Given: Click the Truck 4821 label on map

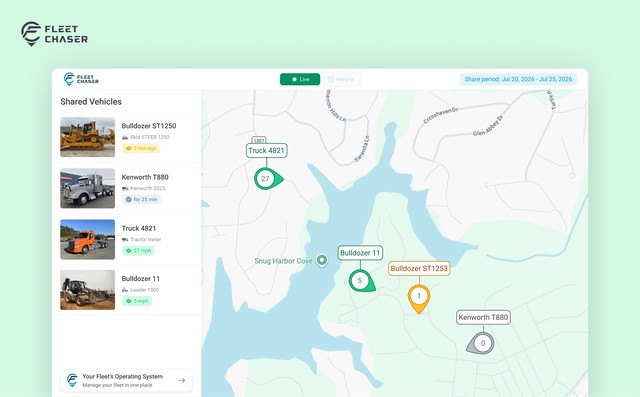Looking at the screenshot, I should pos(267,151).
